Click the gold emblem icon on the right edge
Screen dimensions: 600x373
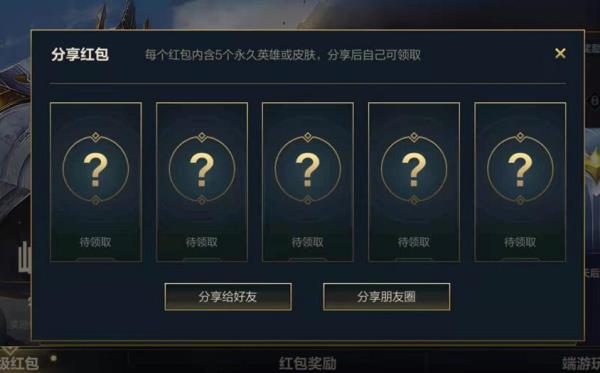coord(593,160)
